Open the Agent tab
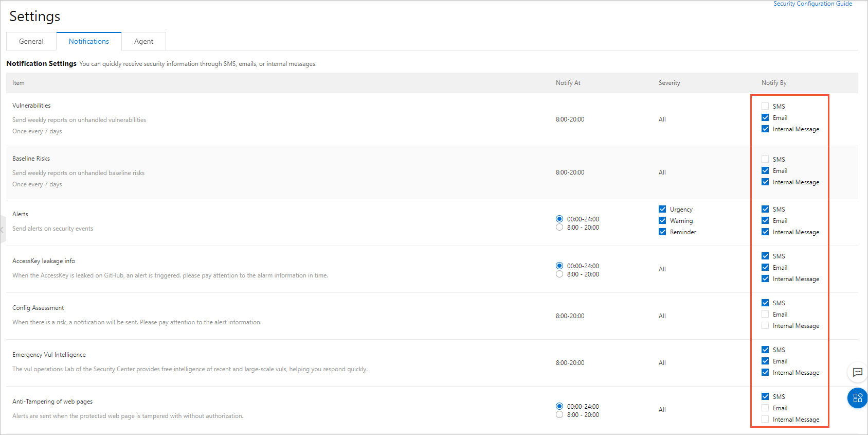868x435 pixels. coord(143,41)
